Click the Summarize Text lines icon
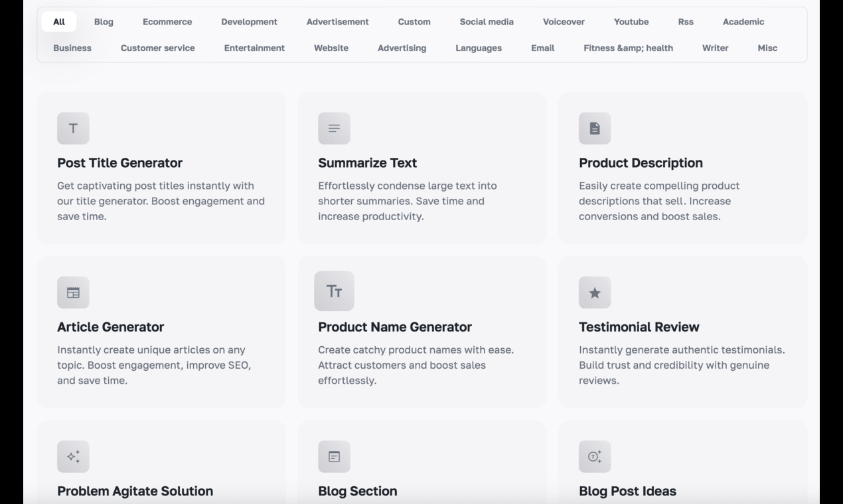This screenshot has height=504, width=843. (x=334, y=129)
